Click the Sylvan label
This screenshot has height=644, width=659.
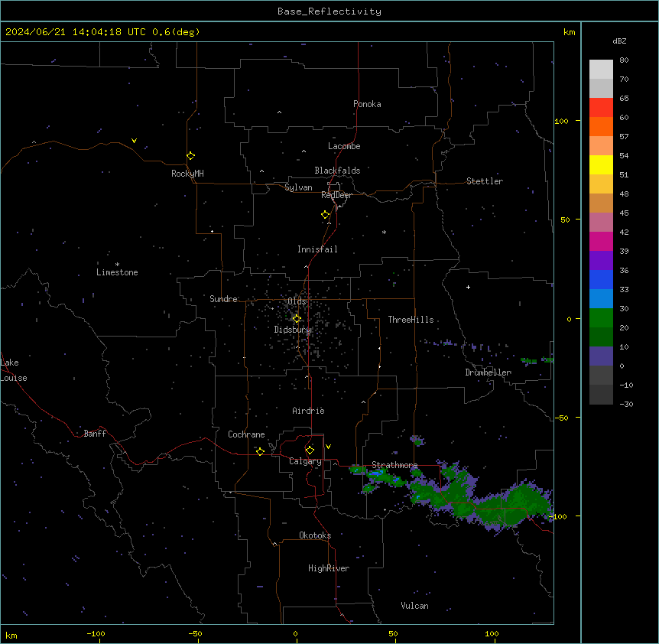(298, 187)
